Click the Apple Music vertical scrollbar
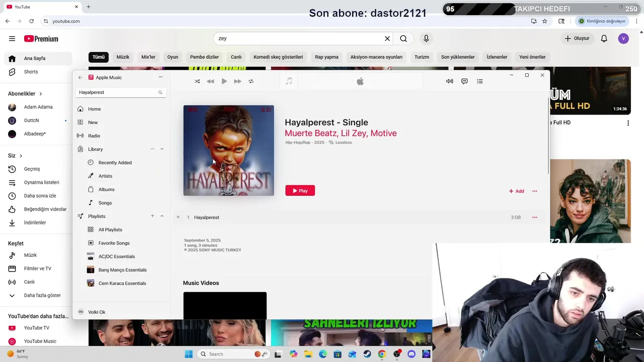The image size is (644, 362). (x=548, y=136)
